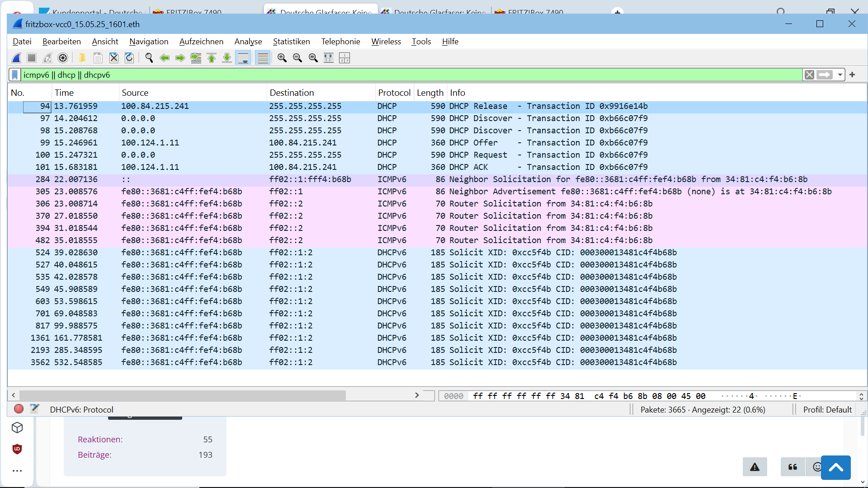Sort packets by Info column
Image resolution: width=868 pixels, height=488 pixels.
[657, 93]
